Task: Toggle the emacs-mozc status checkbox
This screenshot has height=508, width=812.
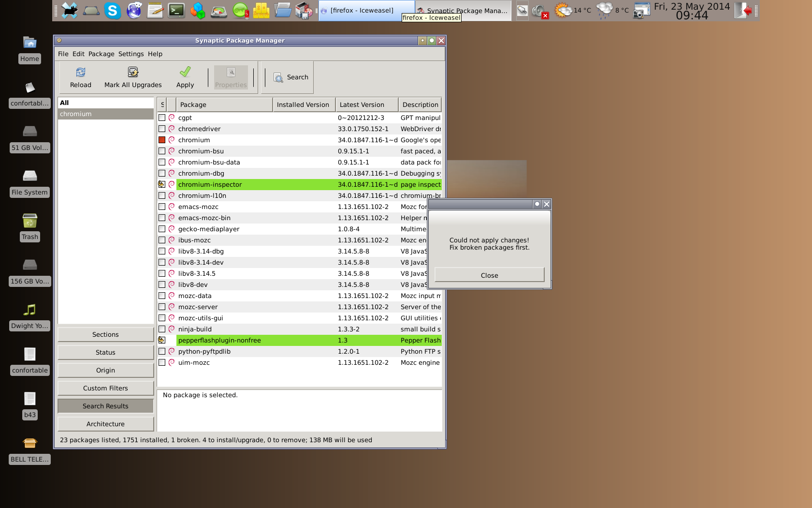Action: click(x=162, y=207)
